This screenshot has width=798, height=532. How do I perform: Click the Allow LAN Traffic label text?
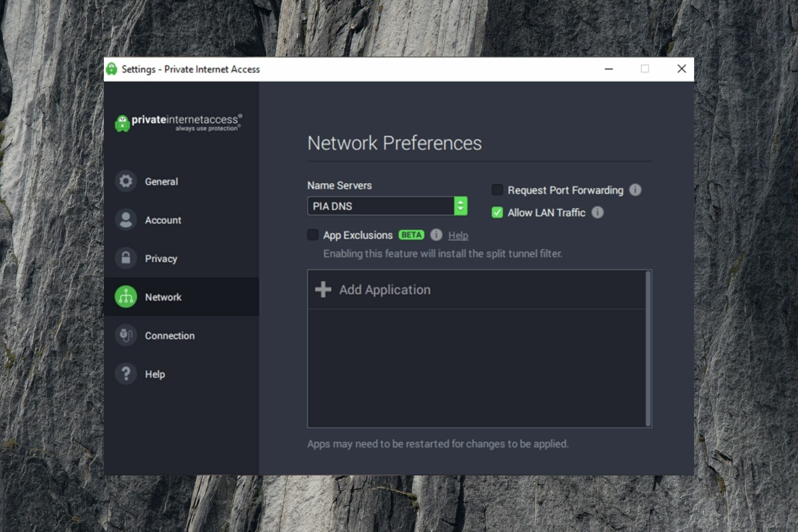click(547, 213)
